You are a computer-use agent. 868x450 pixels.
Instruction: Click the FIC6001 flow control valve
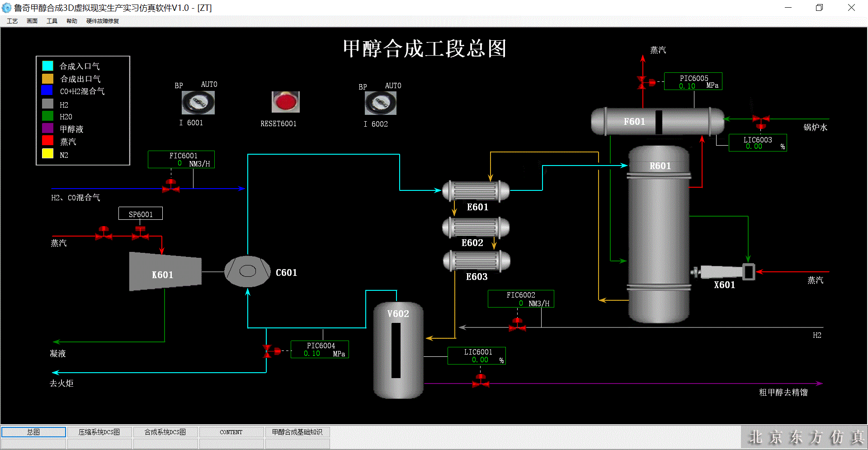tap(171, 186)
